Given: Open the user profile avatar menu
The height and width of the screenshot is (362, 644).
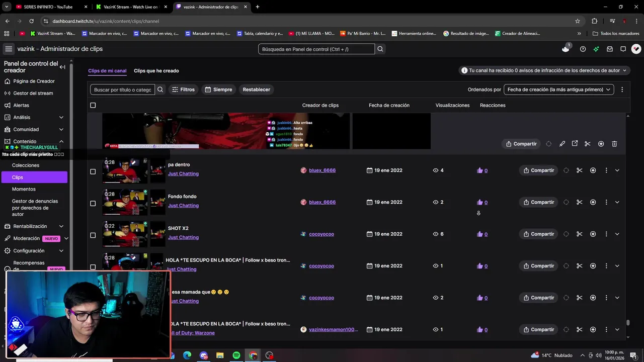Looking at the screenshot, I should (x=636, y=49).
